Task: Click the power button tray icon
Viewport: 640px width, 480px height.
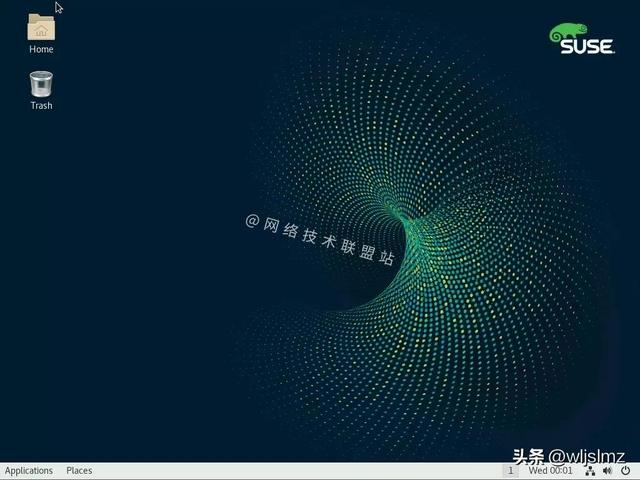Action: pyautogui.click(x=625, y=471)
